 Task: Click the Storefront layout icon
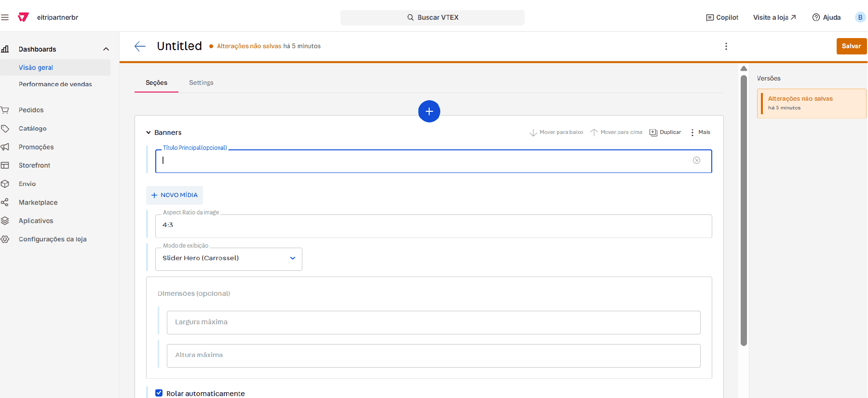(x=5, y=165)
